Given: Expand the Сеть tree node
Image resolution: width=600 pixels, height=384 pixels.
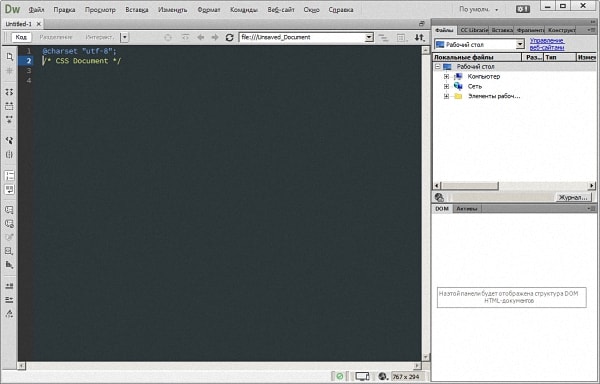Looking at the screenshot, I should click(x=446, y=86).
